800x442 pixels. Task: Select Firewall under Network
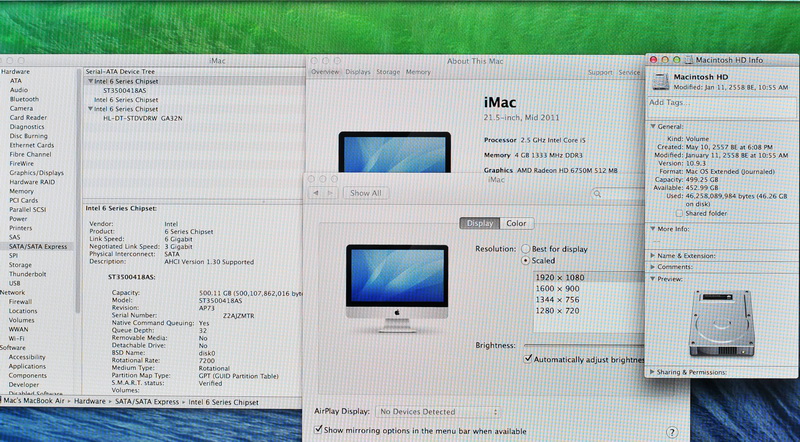coord(20,302)
